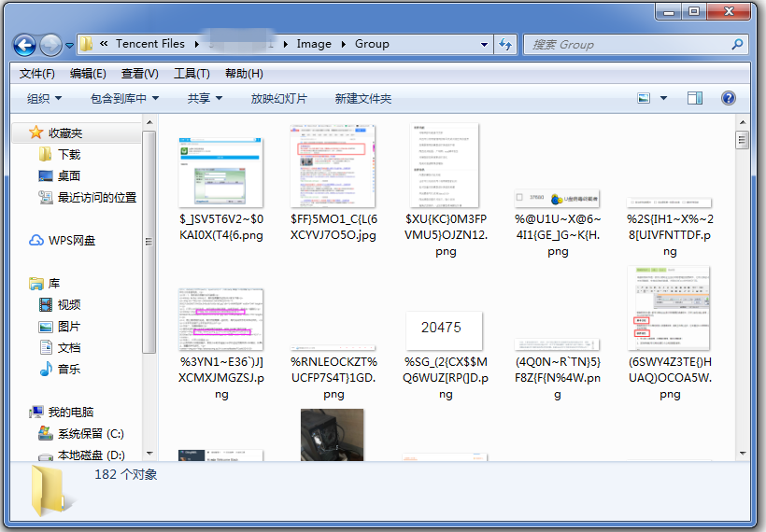The image size is (766, 532).
Task: Select 库 in navigation pane
Action: 54,284
